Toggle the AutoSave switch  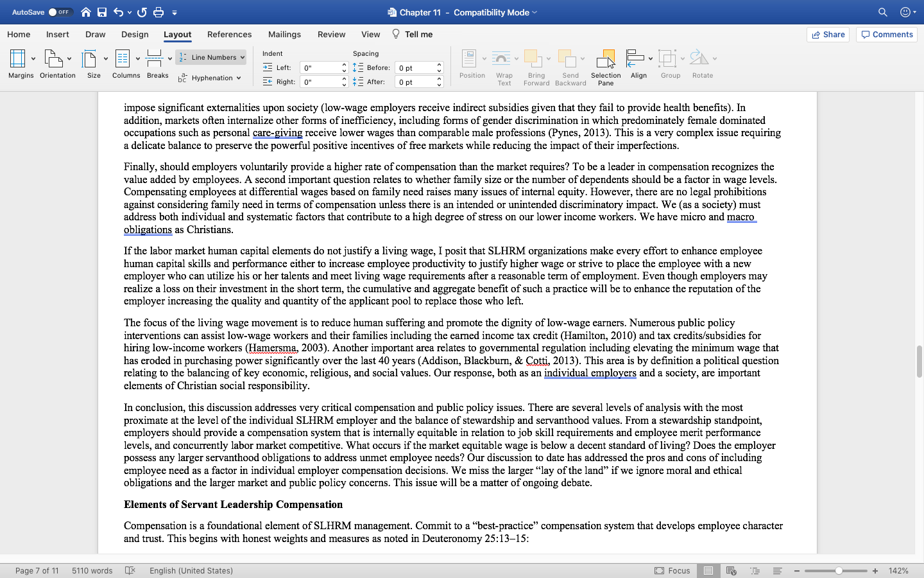[60, 12]
